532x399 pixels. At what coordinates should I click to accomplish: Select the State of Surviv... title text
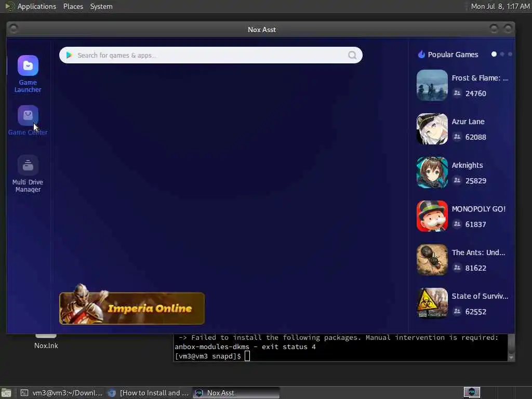[480, 296]
